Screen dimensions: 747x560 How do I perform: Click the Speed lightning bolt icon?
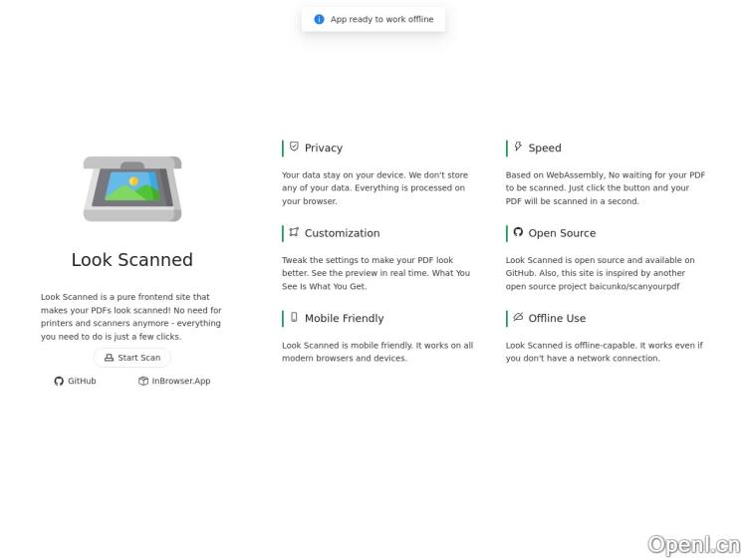click(518, 147)
